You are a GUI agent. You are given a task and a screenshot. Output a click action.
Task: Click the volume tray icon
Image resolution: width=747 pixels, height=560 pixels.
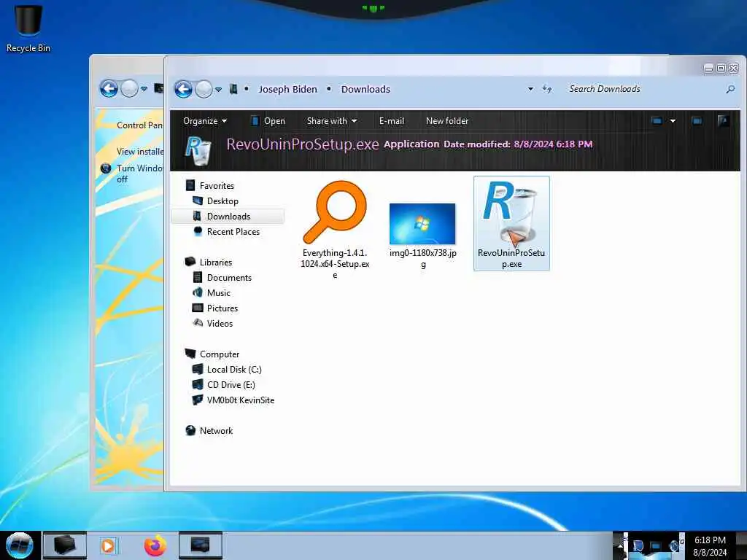tap(673, 546)
